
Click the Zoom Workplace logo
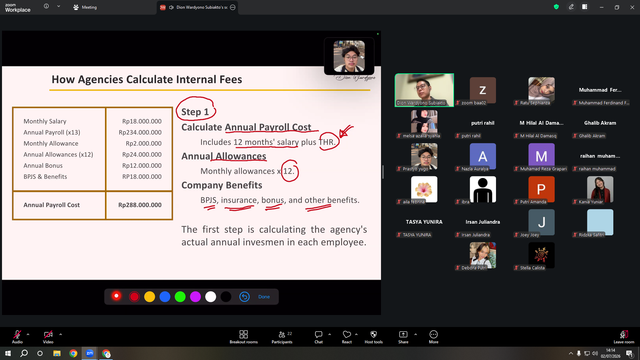pyautogui.click(x=18, y=8)
